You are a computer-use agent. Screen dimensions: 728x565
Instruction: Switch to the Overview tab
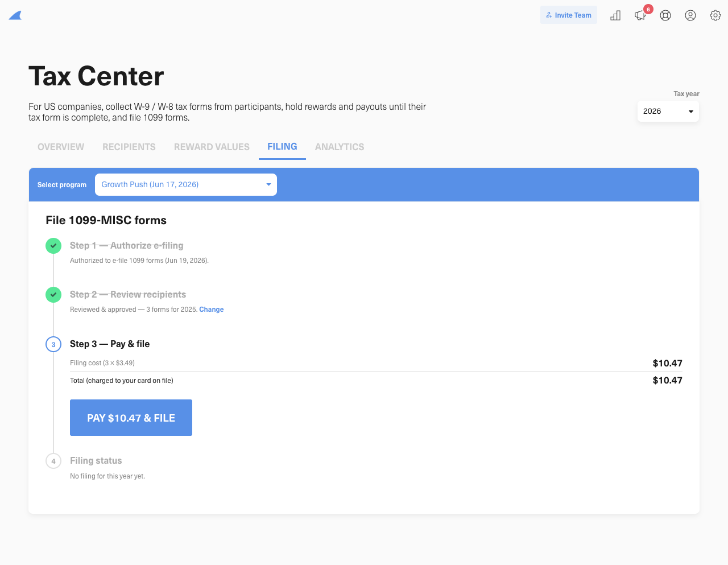click(61, 147)
